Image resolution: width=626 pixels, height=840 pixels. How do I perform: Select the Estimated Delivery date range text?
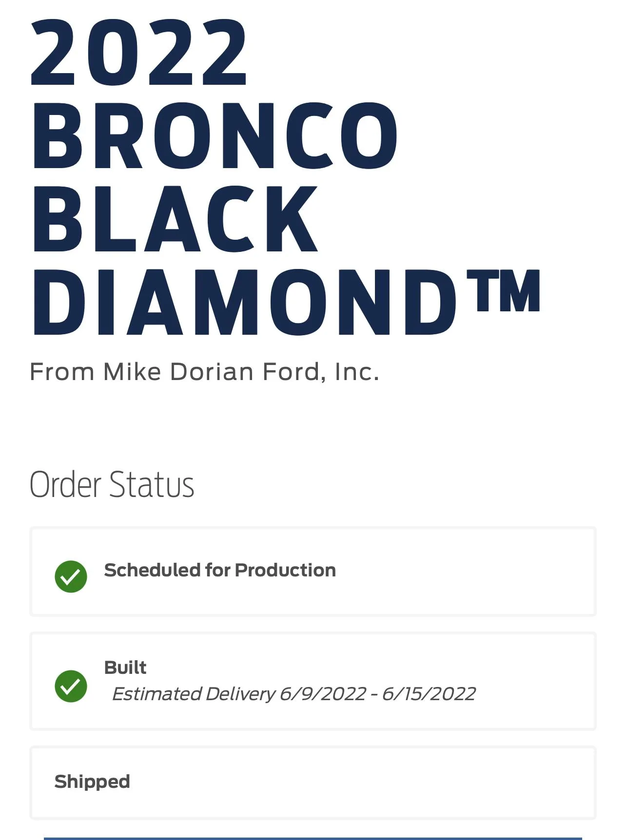(x=293, y=694)
